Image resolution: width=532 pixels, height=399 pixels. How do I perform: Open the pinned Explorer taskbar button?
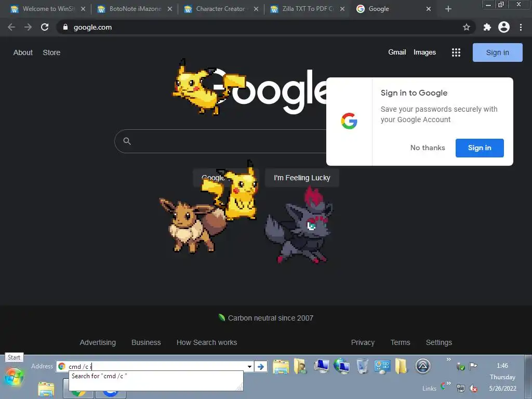[46, 390]
